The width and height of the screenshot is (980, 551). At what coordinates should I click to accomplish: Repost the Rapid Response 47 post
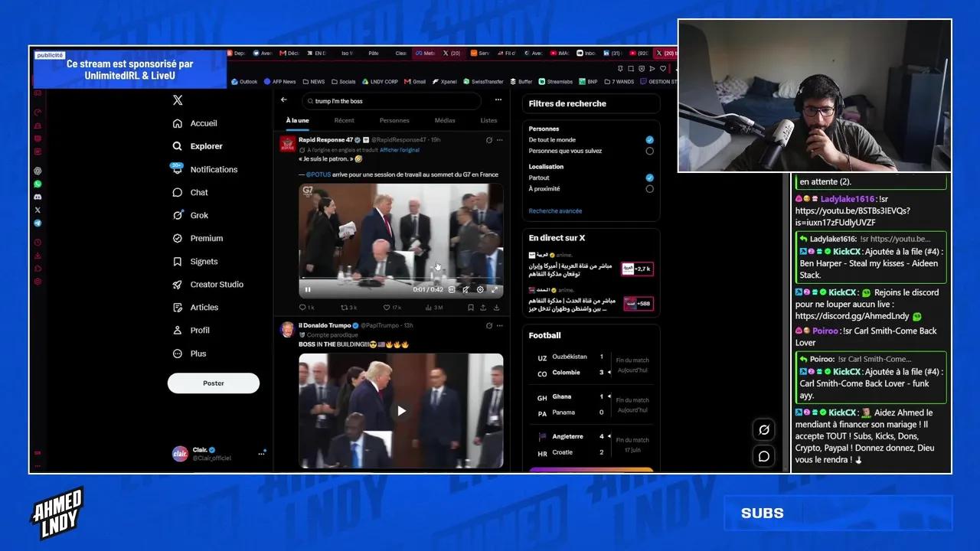(348, 308)
